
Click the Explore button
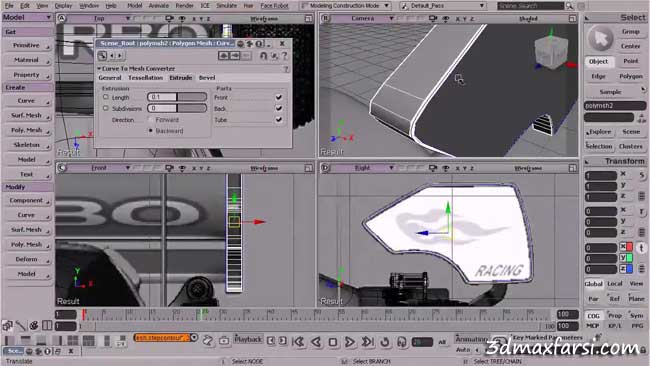pyautogui.click(x=599, y=132)
